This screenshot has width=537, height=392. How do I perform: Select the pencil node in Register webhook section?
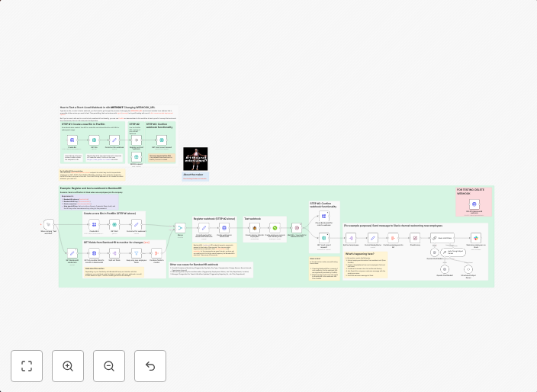(x=204, y=227)
